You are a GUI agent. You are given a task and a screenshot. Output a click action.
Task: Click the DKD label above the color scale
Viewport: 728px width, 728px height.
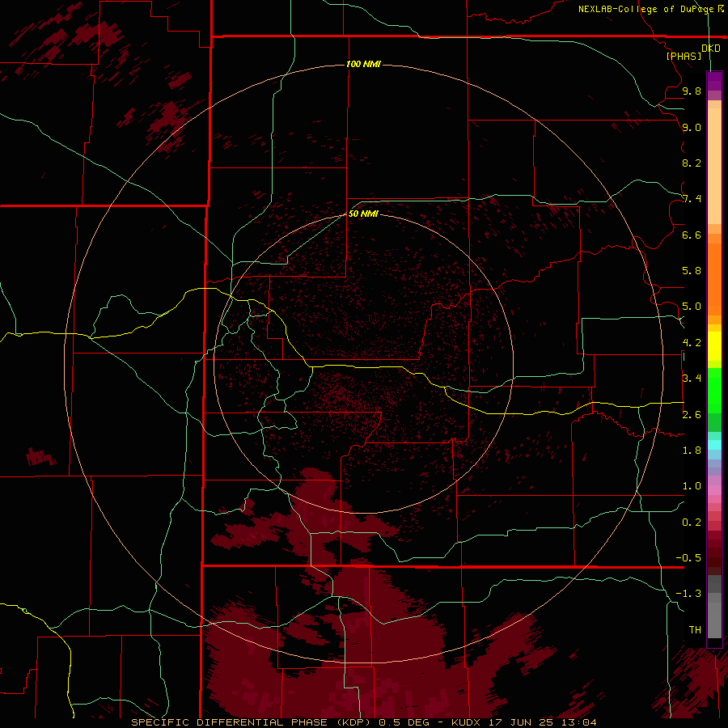[x=711, y=49]
